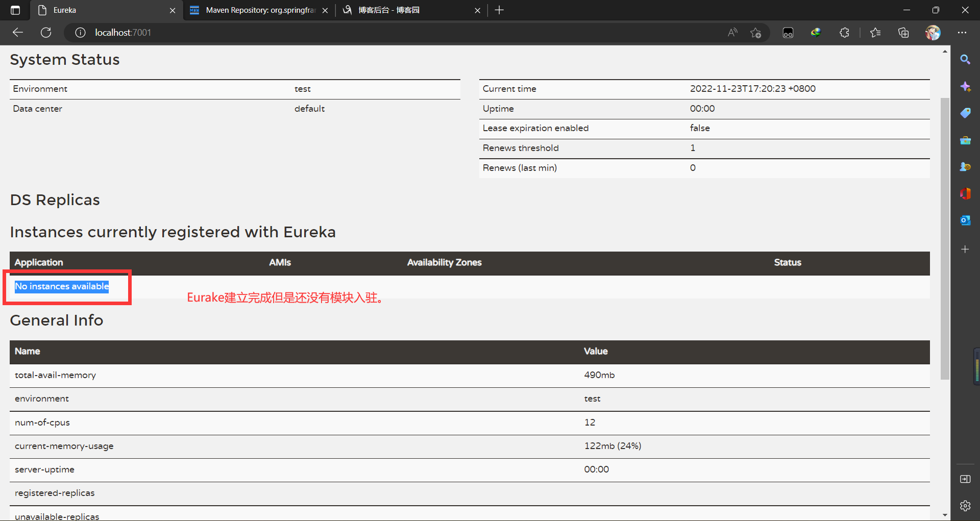980x521 pixels.
Task: Open the sidebar Outlook icon
Action: pos(965,220)
